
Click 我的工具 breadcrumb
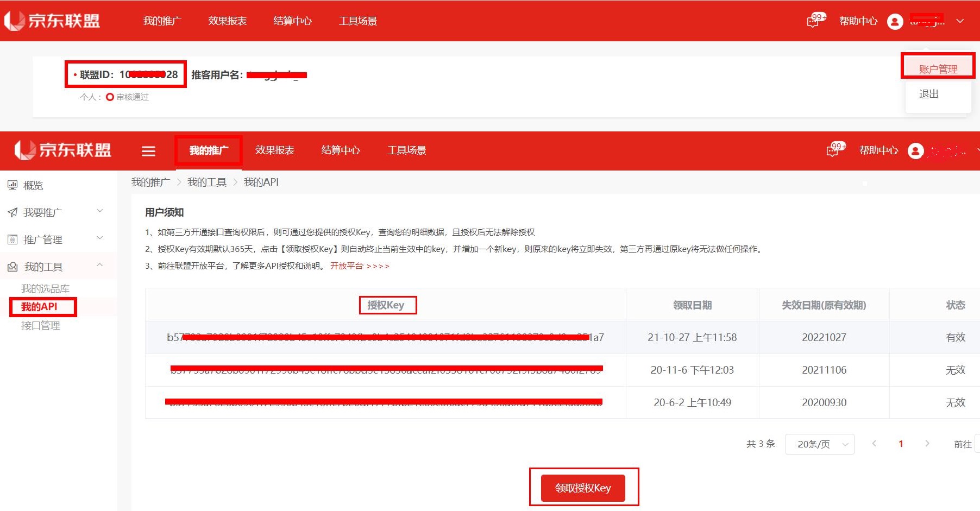pyautogui.click(x=207, y=182)
